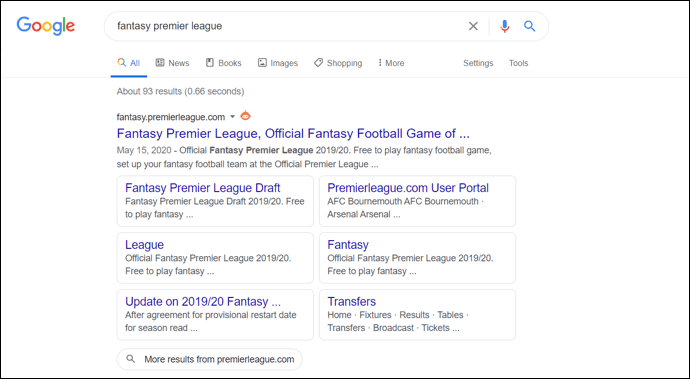Open the Fantasy Premier League Draft sitelink

(x=202, y=188)
